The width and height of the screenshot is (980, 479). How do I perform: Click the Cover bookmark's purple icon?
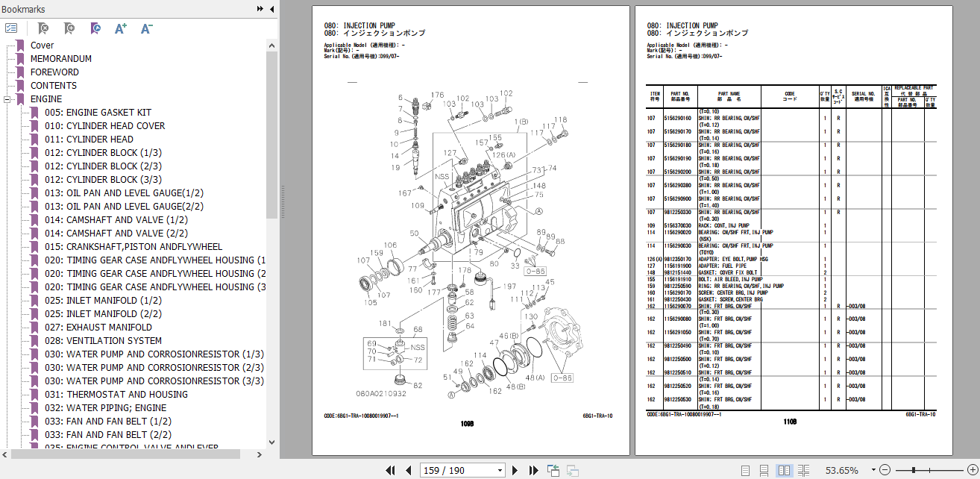tap(21, 46)
